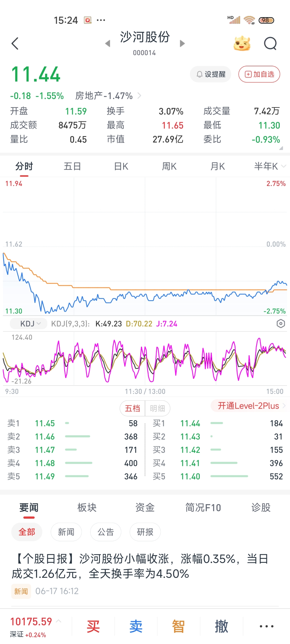
Task: Switch order book to 明细 view
Action: coord(157,408)
